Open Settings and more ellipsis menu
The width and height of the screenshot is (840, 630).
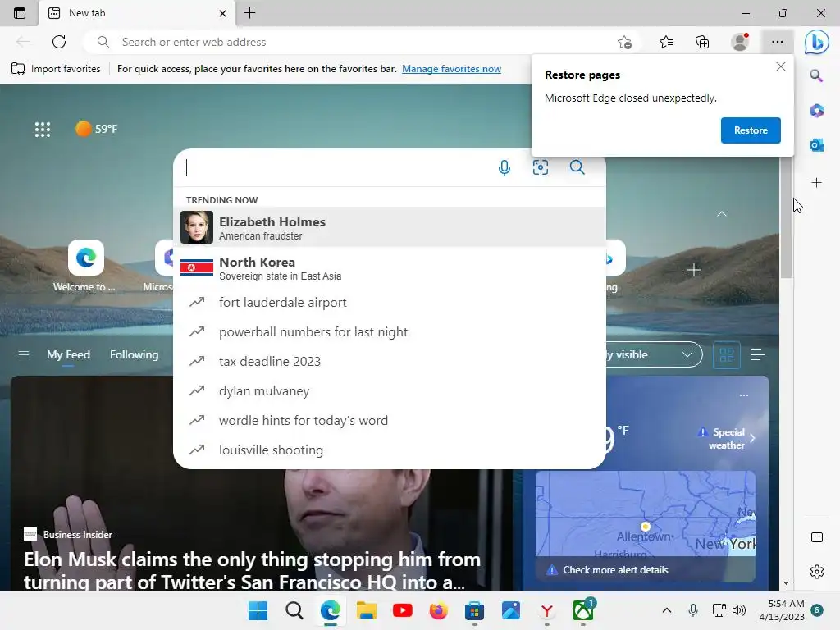pos(778,42)
